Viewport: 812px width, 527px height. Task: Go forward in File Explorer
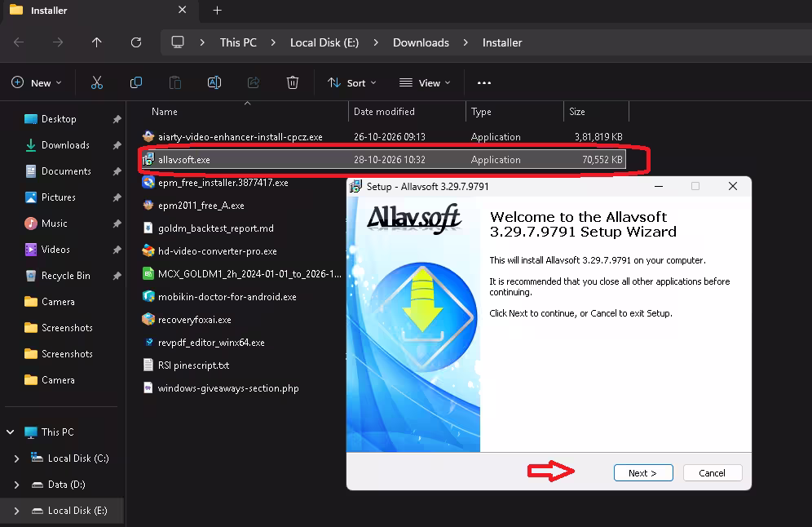58,42
